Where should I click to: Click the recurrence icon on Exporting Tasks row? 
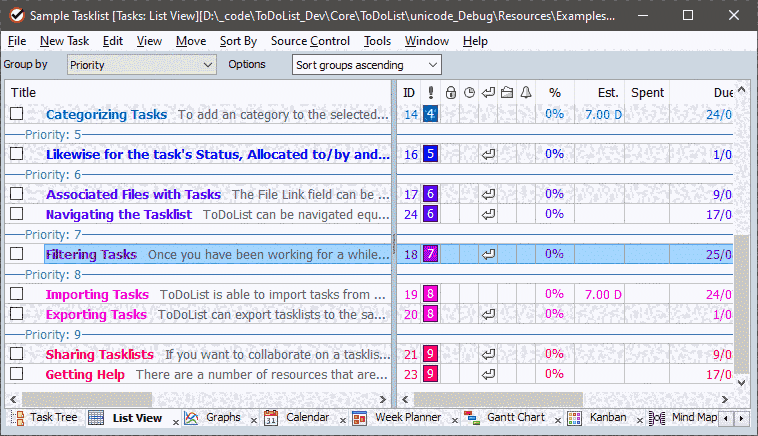tap(488, 314)
